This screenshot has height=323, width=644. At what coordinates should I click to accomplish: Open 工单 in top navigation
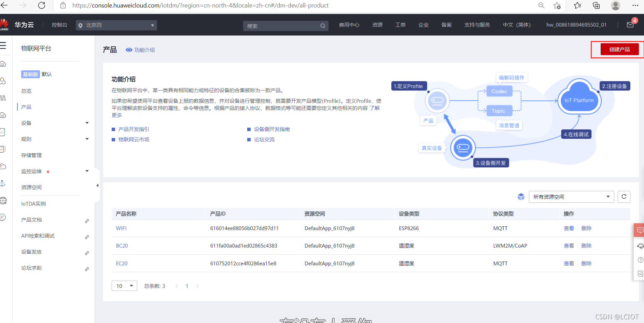click(x=400, y=25)
